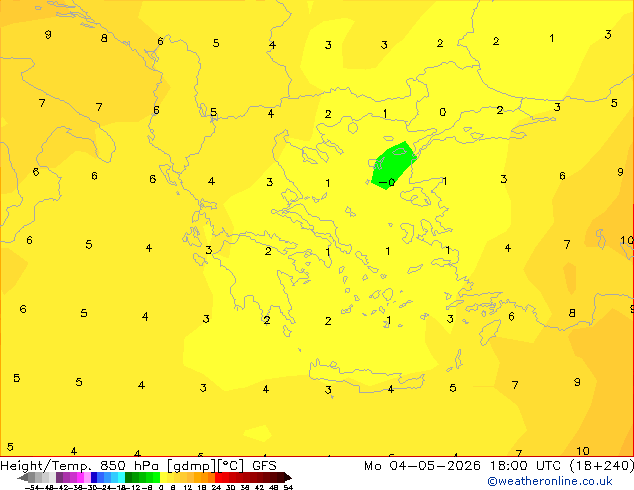Click the positive '30' legend tick label
Image resolution: width=634 pixels, height=490 pixels.
230,487
